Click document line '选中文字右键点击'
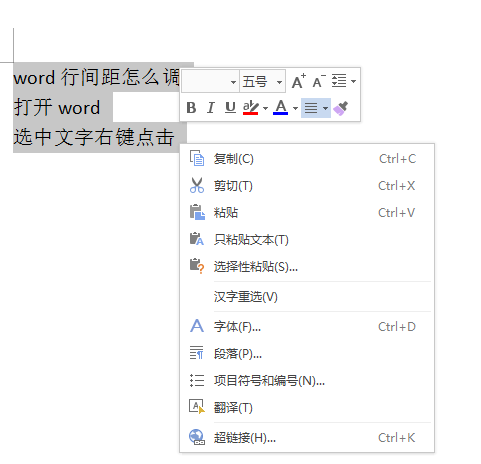Screen dimensions: 481x464 click(94, 137)
